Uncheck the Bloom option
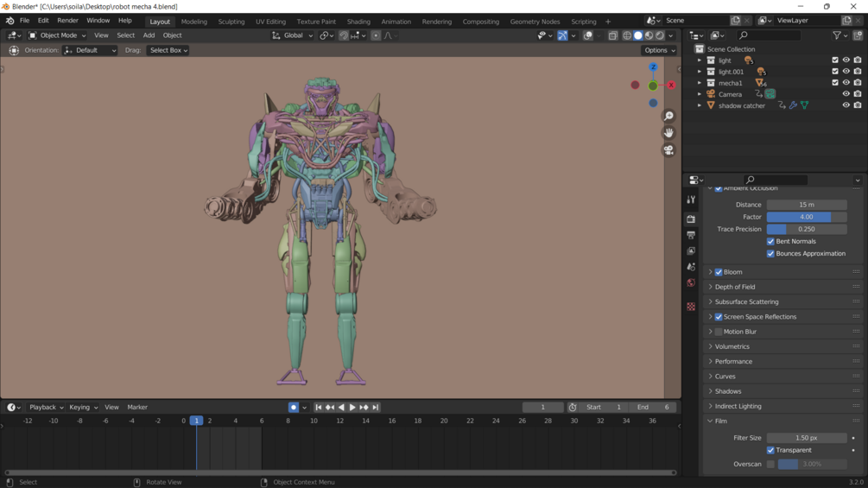This screenshot has width=868, height=488. point(719,272)
